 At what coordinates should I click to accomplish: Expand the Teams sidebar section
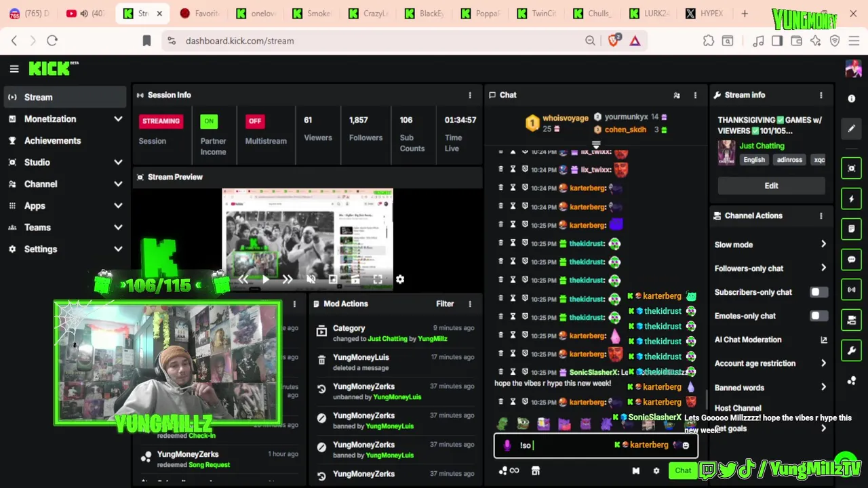(118, 228)
